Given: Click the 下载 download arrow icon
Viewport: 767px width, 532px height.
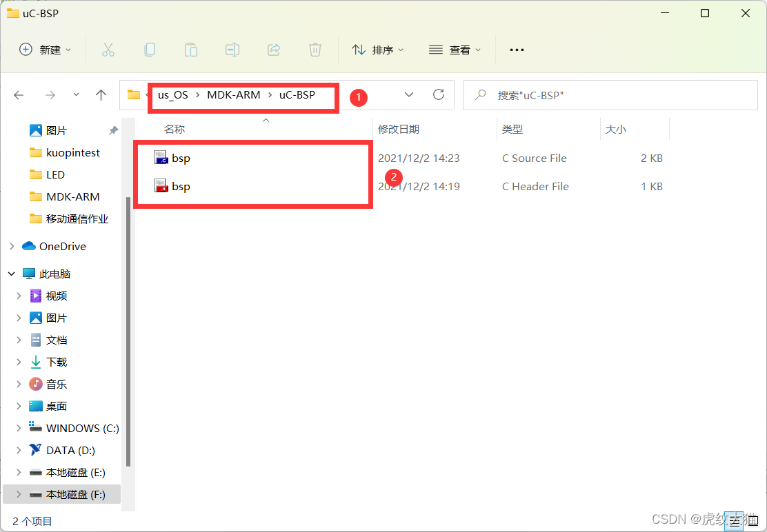Looking at the screenshot, I should 36,362.
